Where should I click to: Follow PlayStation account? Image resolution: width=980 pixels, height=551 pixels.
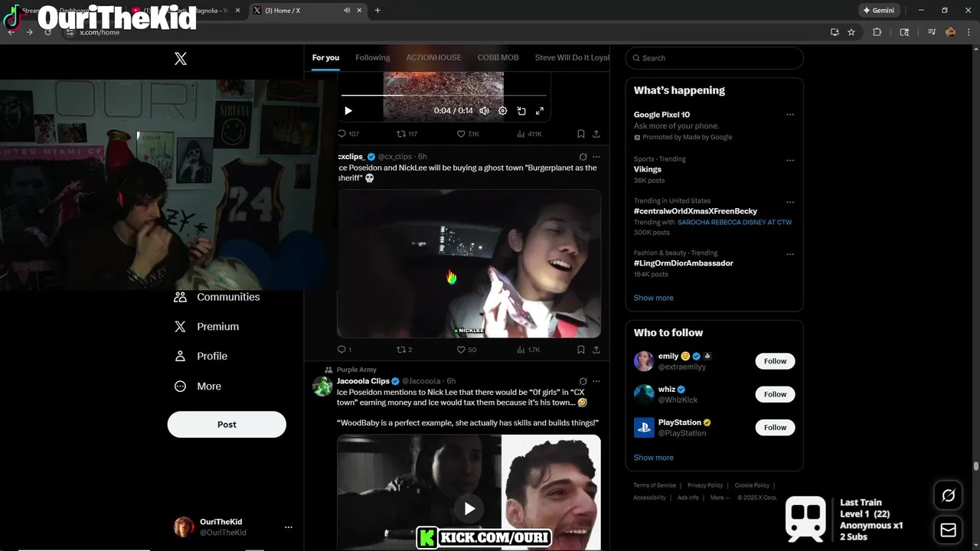click(x=775, y=428)
